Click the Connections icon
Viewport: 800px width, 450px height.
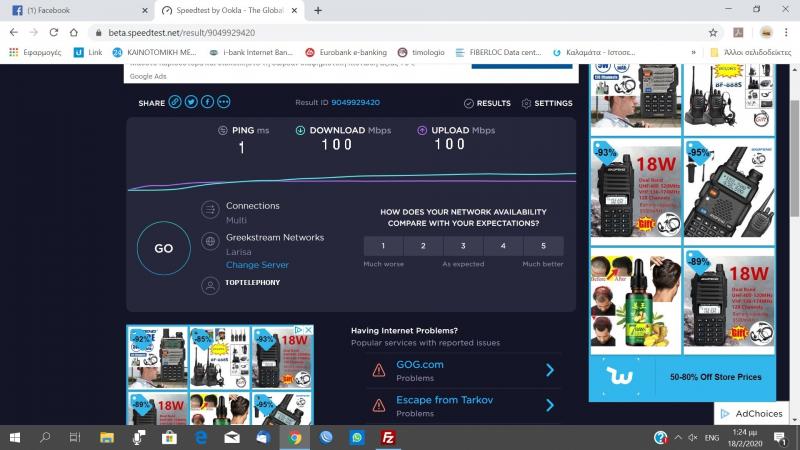coord(210,209)
